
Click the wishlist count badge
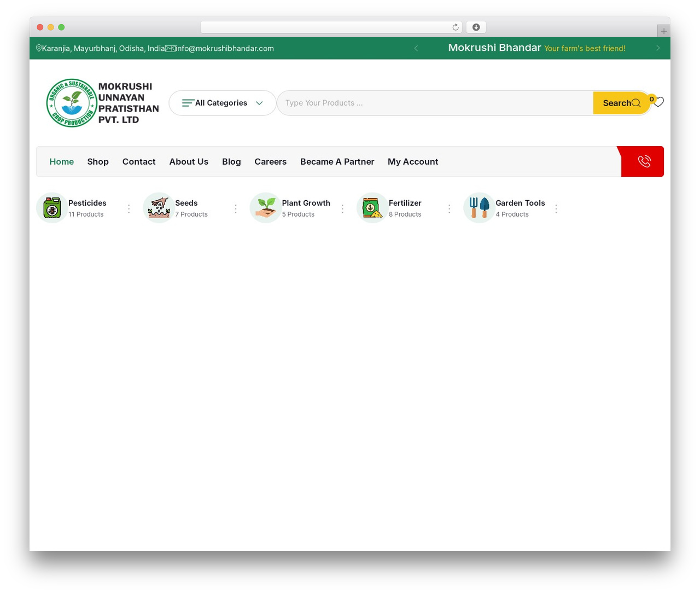pos(651,99)
